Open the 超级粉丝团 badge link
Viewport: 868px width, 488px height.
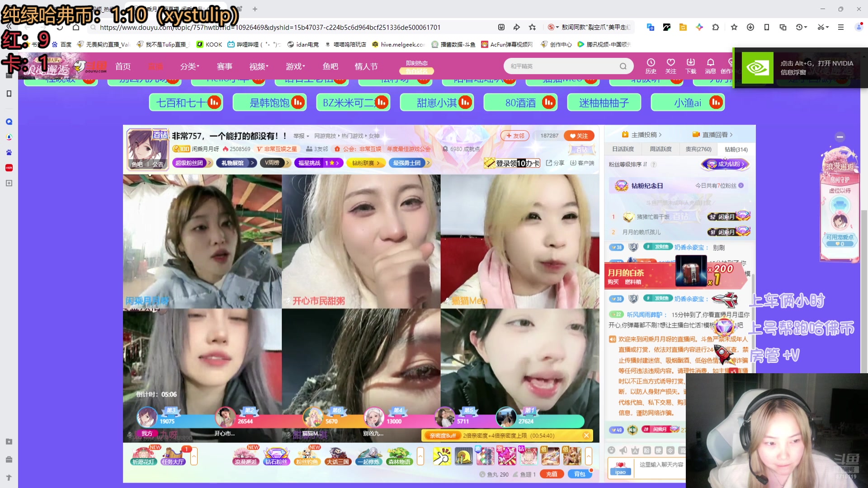click(x=192, y=163)
